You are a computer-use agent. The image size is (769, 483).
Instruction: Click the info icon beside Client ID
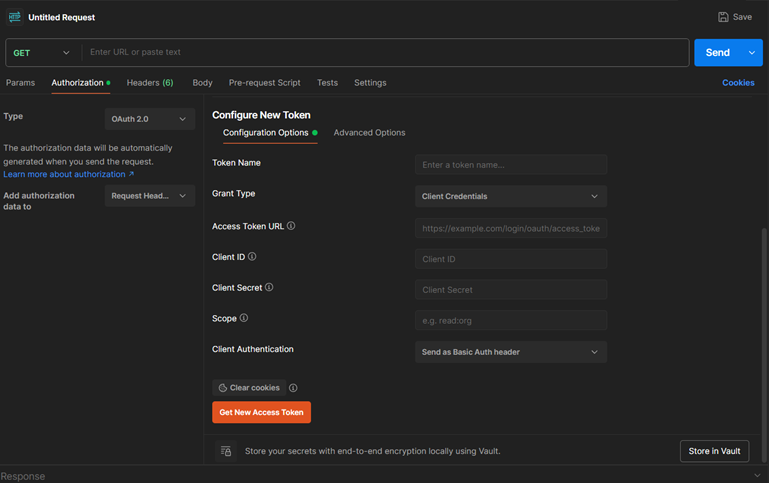[x=252, y=257]
